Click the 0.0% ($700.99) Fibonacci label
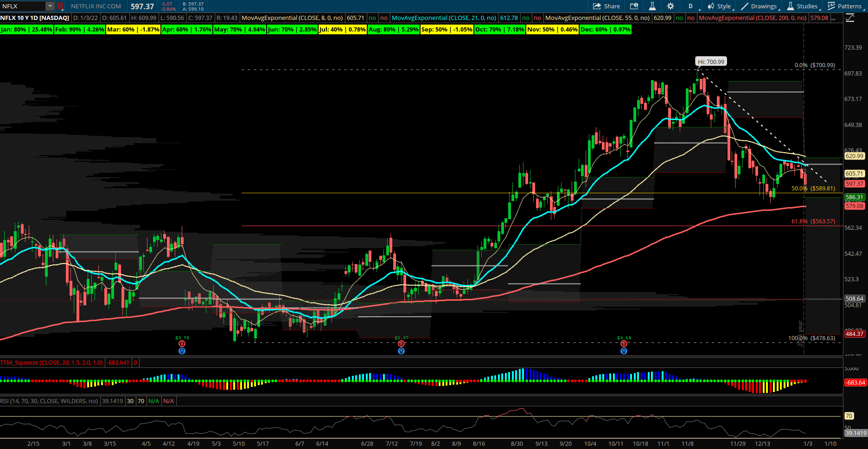868x449 pixels. tap(815, 65)
